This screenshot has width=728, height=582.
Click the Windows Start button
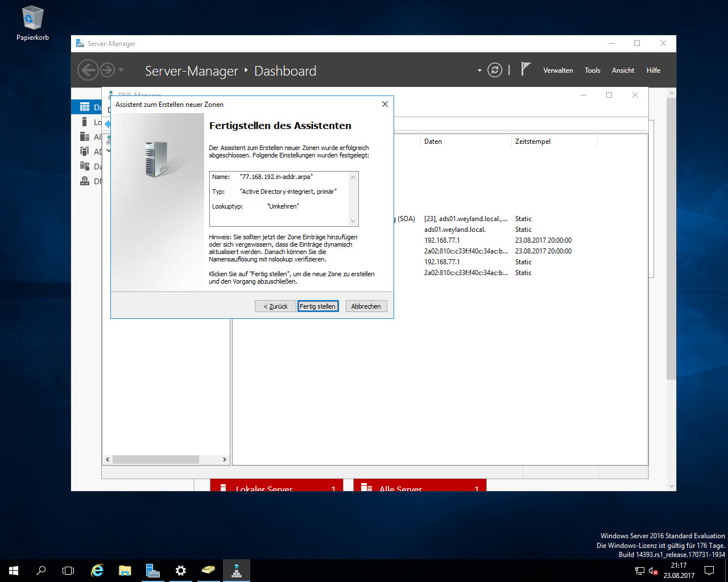point(14,571)
